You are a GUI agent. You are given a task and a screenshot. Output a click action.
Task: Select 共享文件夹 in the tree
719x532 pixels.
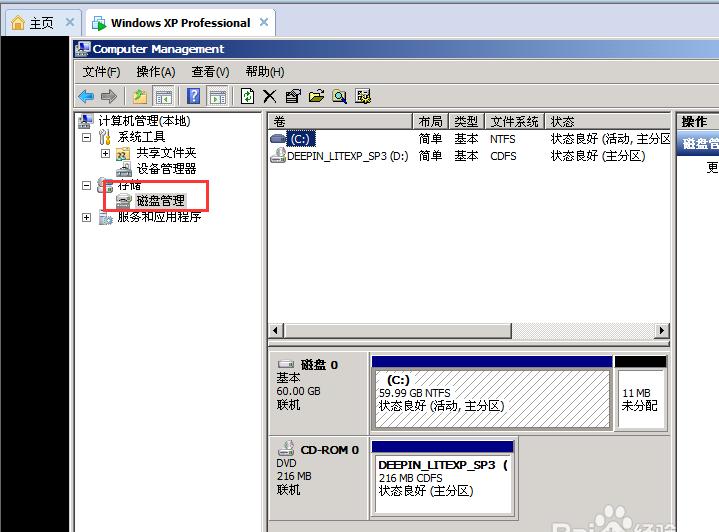[166, 153]
